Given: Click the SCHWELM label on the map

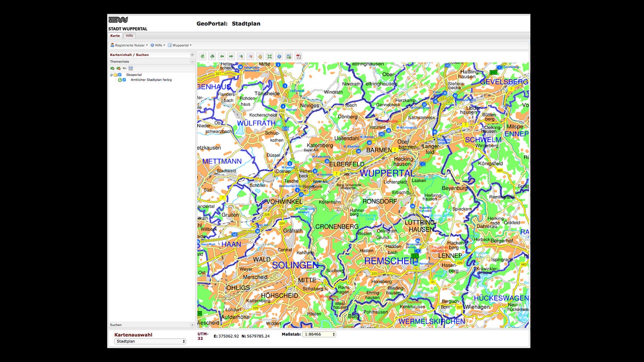Looking at the screenshot, I should pyautogui.click(x=483, y=140).
